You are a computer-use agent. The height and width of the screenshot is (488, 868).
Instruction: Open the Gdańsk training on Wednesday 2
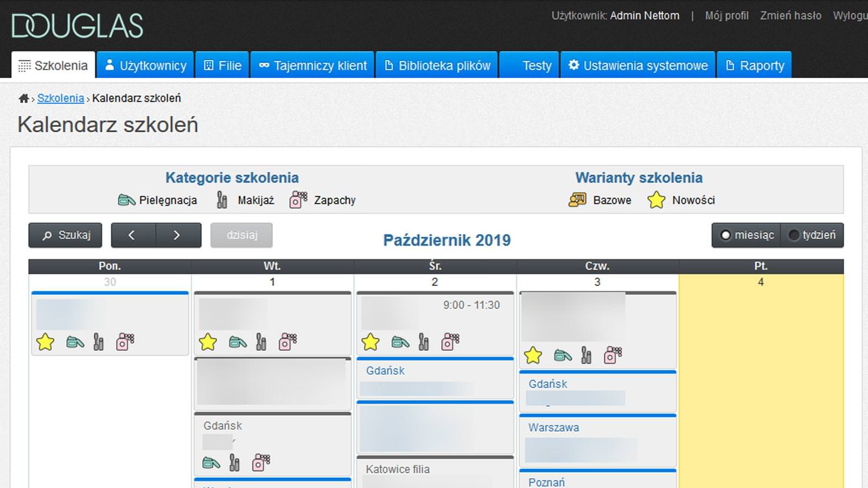(385, 371)
